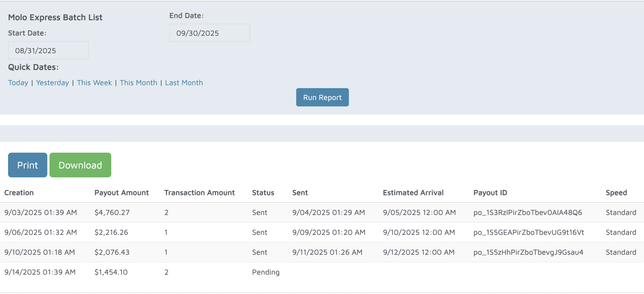The image size is (644, 294).
Task: Click the Transaction Amount column header
Action: (x=199, y=193)
